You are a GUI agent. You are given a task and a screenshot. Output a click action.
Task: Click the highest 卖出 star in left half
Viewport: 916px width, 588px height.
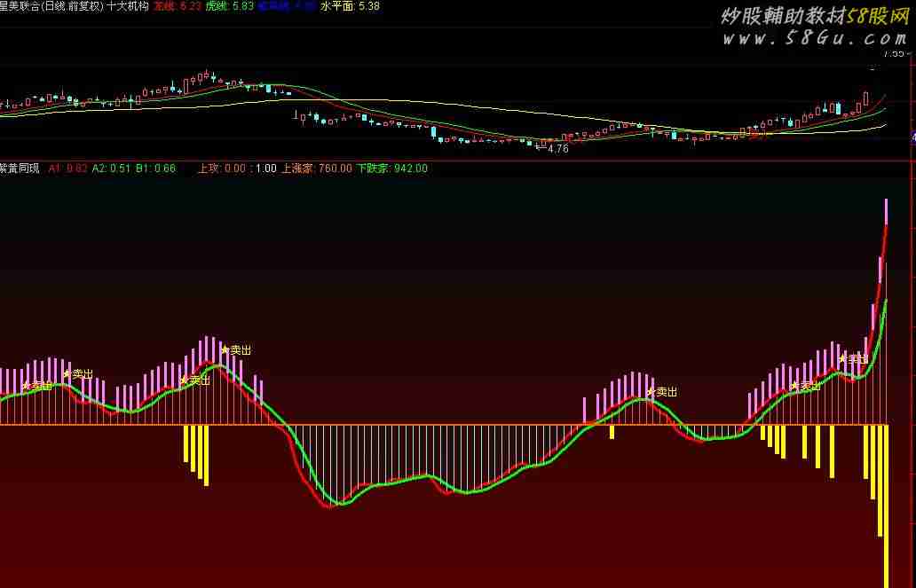(x=225, y=349)
